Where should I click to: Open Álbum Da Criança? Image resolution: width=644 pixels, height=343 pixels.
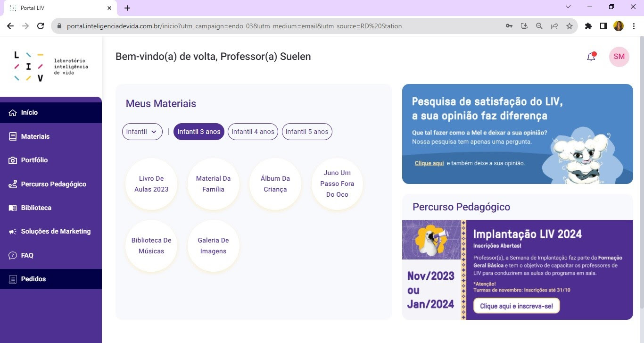point(275,184)
